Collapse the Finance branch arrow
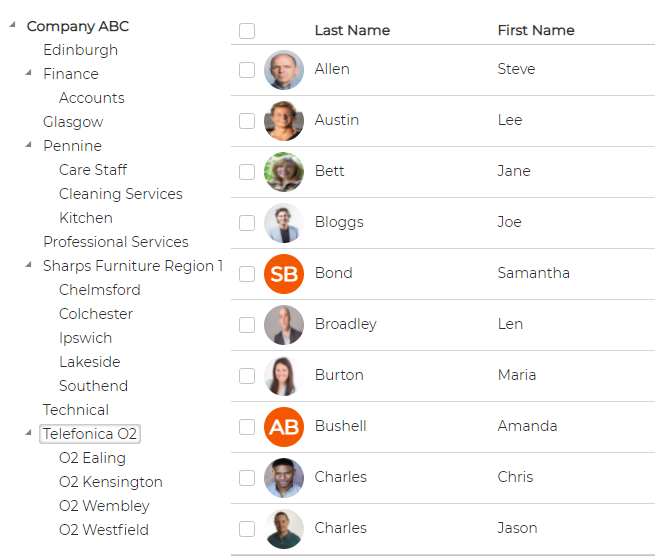The height and width of the screenshot is (556, 655). [x=28, y=73]
